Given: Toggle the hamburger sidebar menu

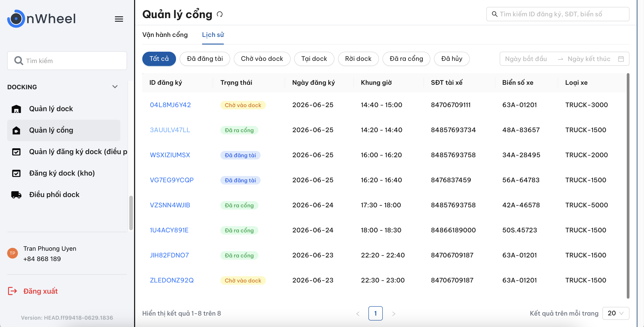Looking at the screenshot, I should point(119,19).
